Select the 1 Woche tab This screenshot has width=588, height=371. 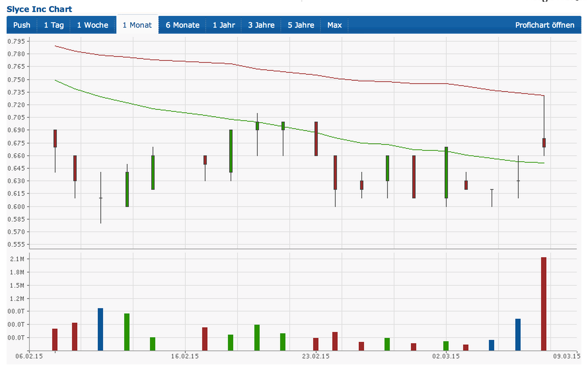pyautogui.click(x=92, y=25)
